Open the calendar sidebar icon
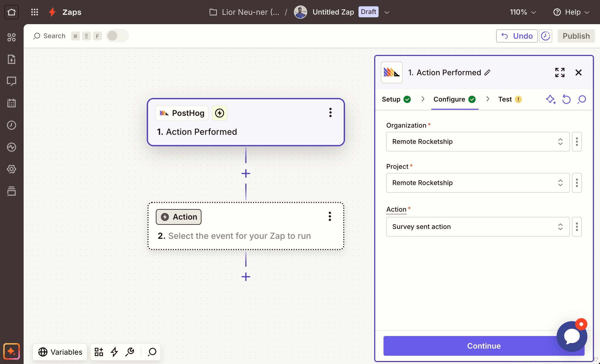The height and width of the screenshot is (364, 600). 12,103
